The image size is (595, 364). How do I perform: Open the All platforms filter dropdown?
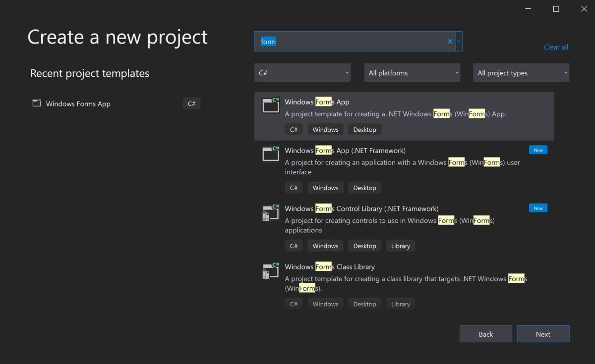[x=412, y=72]
